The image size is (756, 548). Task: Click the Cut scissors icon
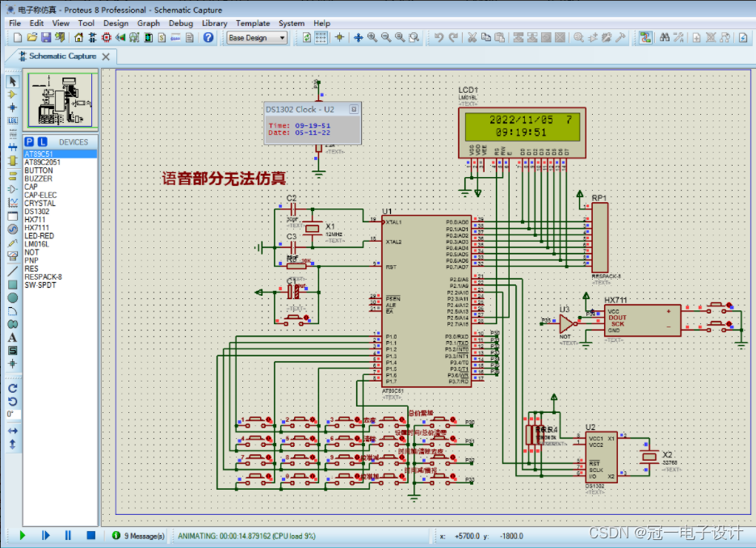tap(472, 37)
